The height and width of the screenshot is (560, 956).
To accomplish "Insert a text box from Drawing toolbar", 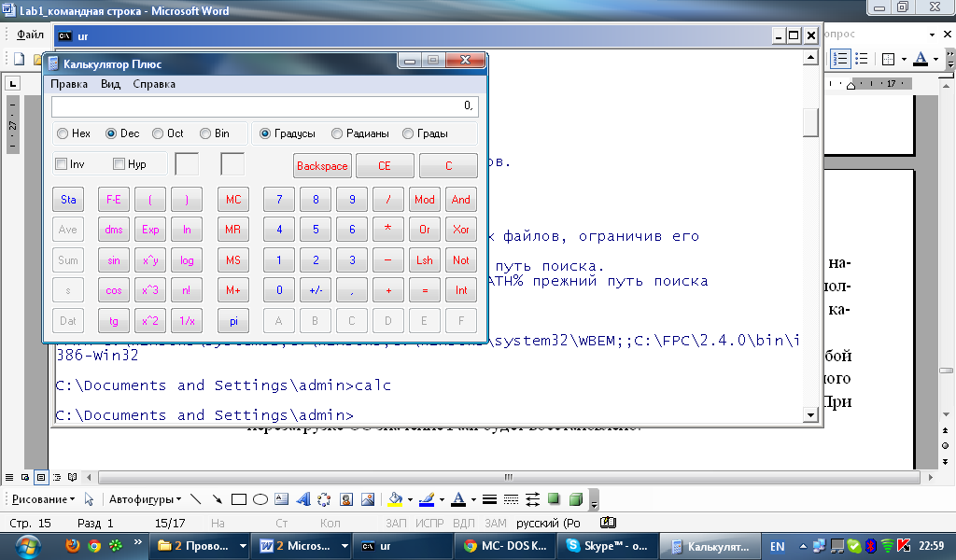I will point(281,499).
